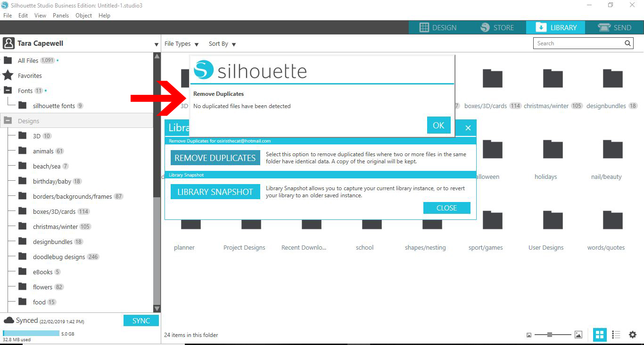The image size is (644, 345).
Task: Click the search magnifier icon
Action: 627,43
